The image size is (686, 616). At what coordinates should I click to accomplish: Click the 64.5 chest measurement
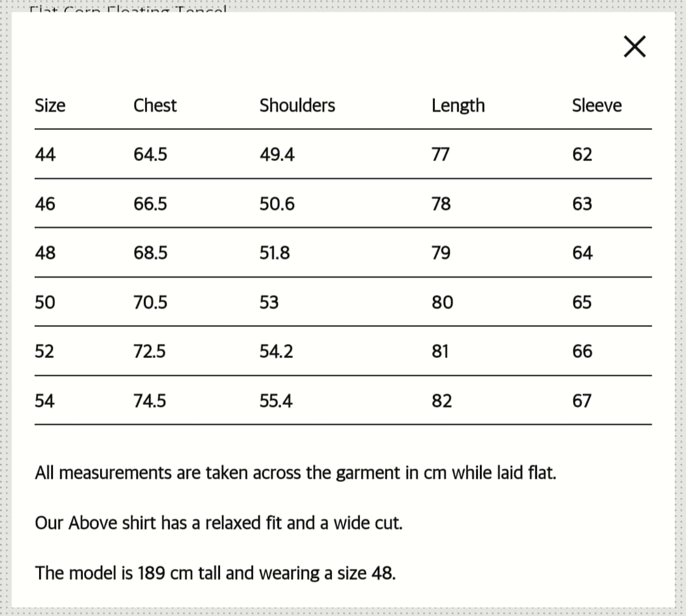(x=150, y=155)
